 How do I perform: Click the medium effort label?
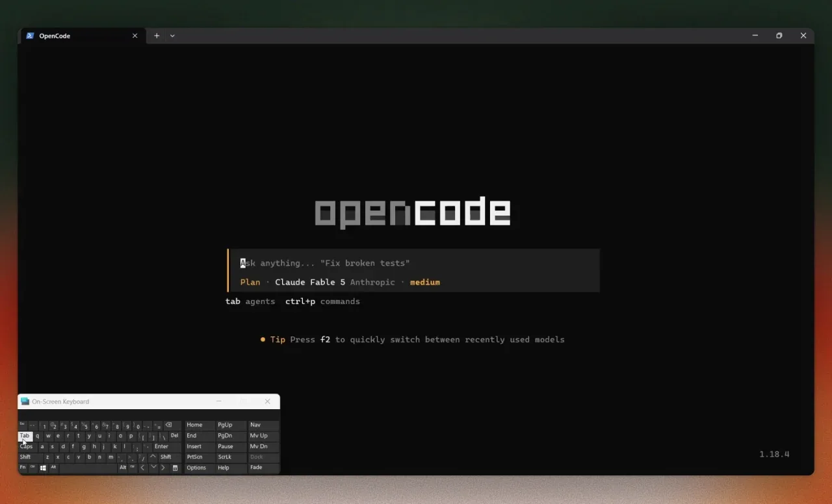click(x=425, y=282)
